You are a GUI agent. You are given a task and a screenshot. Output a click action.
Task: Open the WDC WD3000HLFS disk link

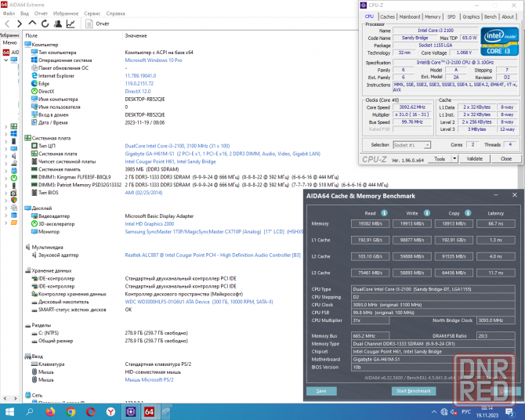click(199, 302)
